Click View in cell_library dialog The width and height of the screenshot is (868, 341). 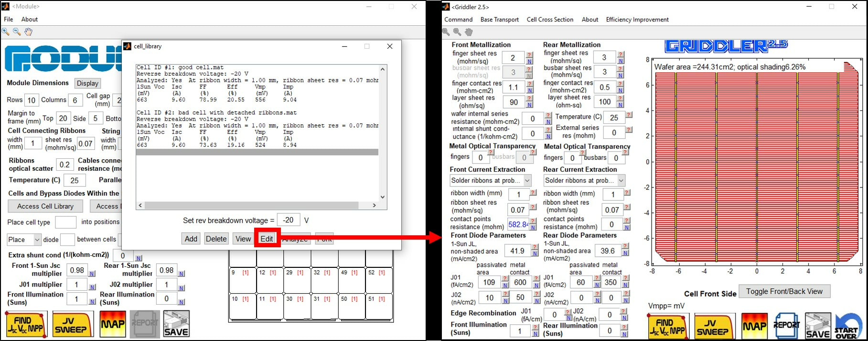[243, 239]
